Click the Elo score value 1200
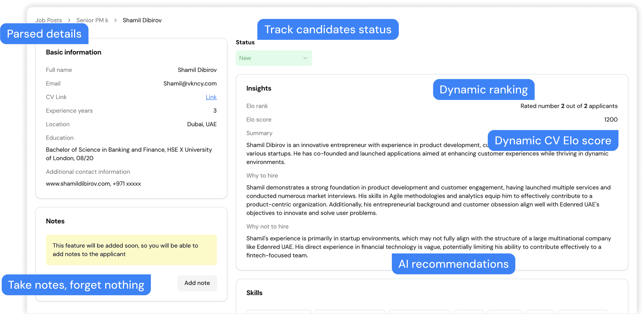The height and width of the screenshot is (314, 644). (x=611, y=120)
